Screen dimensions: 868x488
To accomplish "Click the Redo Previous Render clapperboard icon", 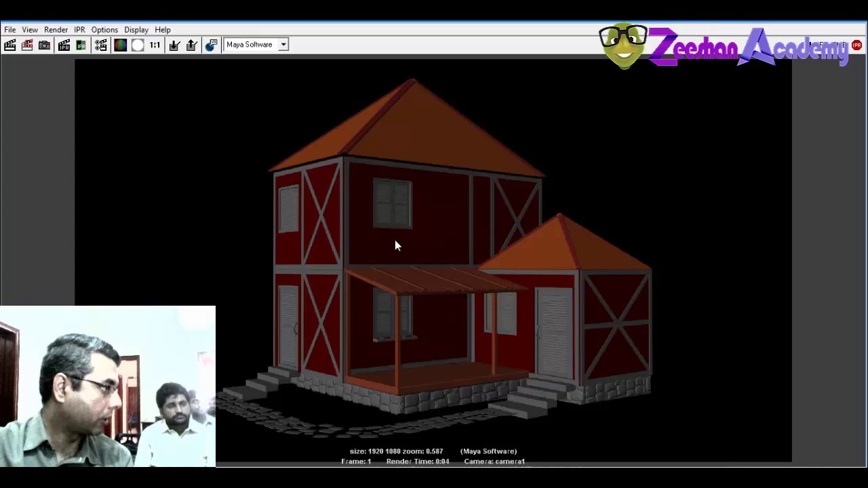I will (x=9, y=45).
